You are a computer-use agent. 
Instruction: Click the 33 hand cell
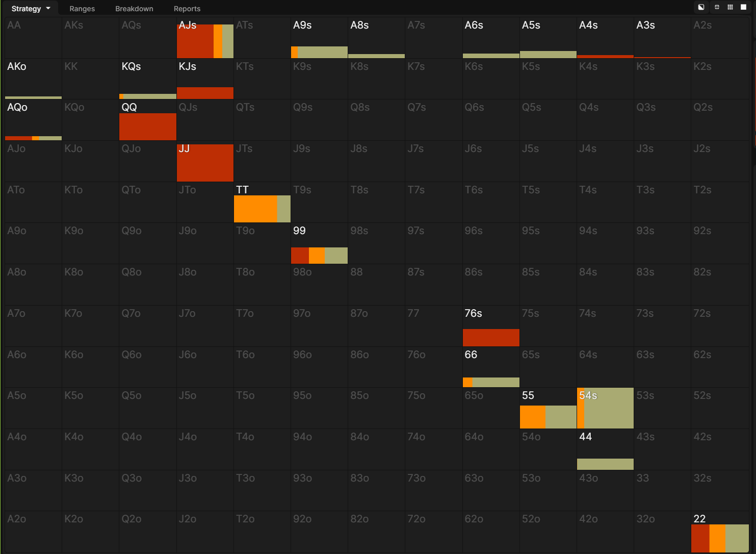click(x=662, y=490)
